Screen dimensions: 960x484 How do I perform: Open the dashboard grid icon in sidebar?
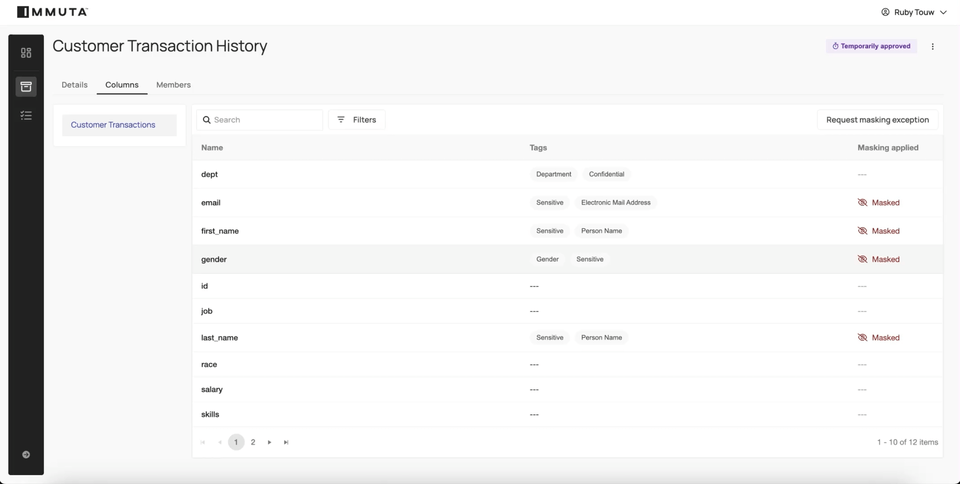coord(26,53)
